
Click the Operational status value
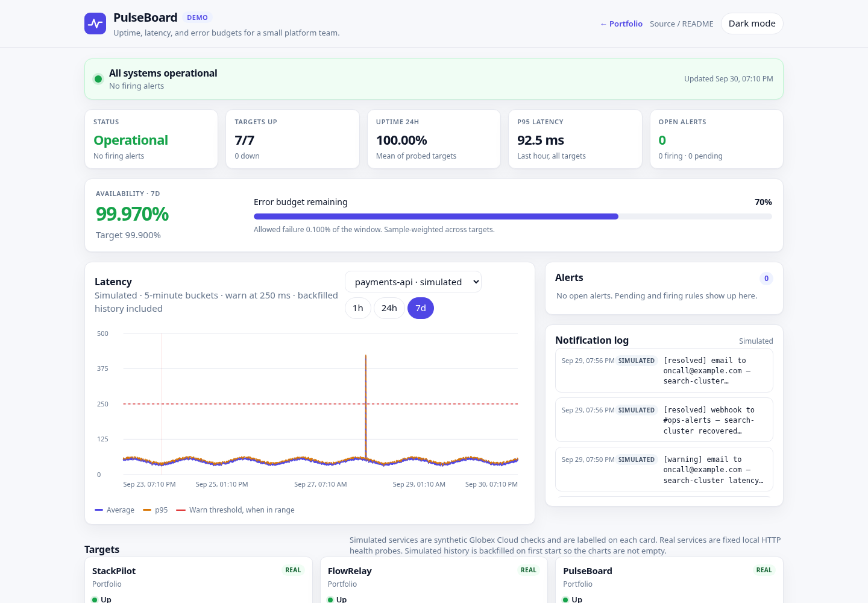(x=131, y=140)
